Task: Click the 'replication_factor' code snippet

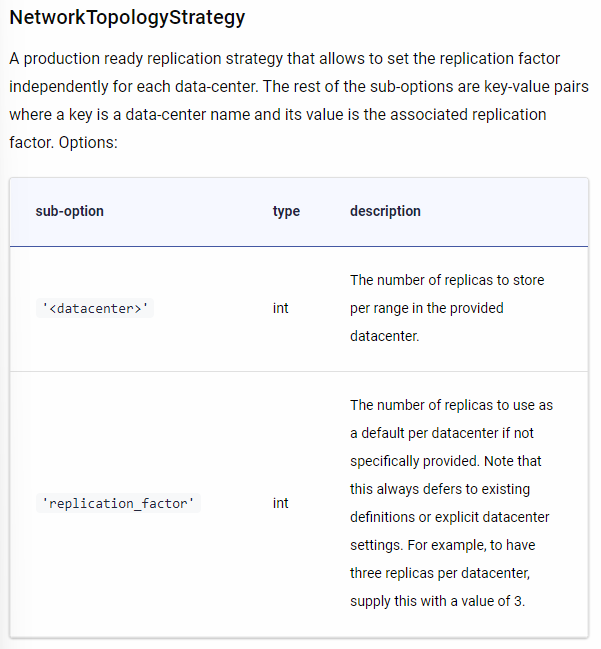Action: click(118, 503)
